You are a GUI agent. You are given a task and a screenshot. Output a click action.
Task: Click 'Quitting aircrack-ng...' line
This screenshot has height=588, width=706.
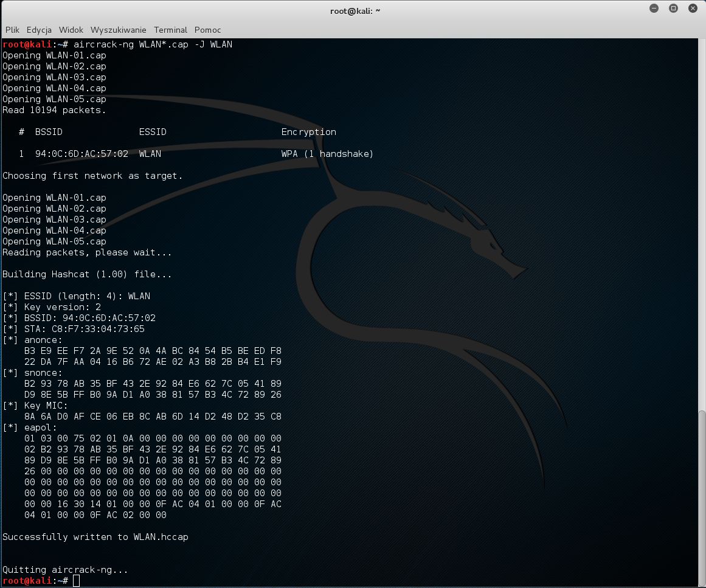[65, 570]
